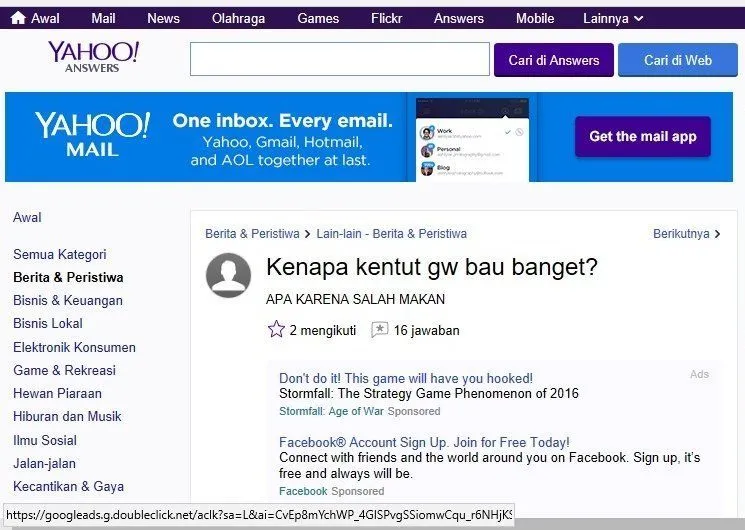
Task: Go to next question via Berikutnya
Action: coord(687,233)
